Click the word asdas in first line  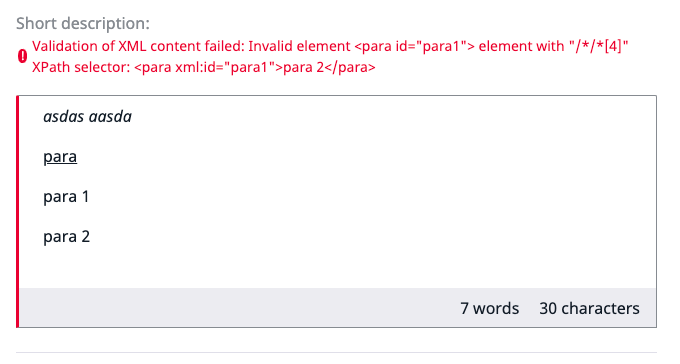point(63,117)
